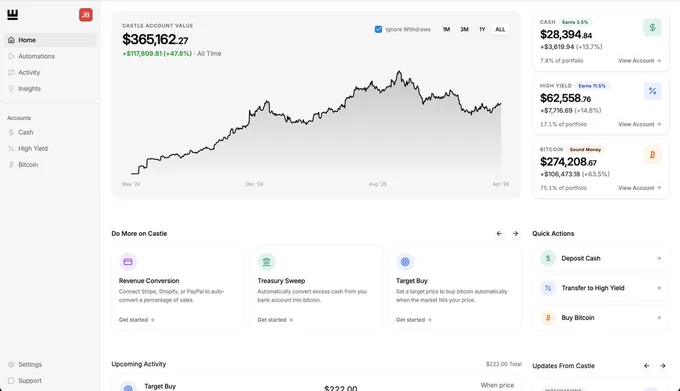Open Support from sidebar
This screenshot has width=680, height=391.
[50, 381]
